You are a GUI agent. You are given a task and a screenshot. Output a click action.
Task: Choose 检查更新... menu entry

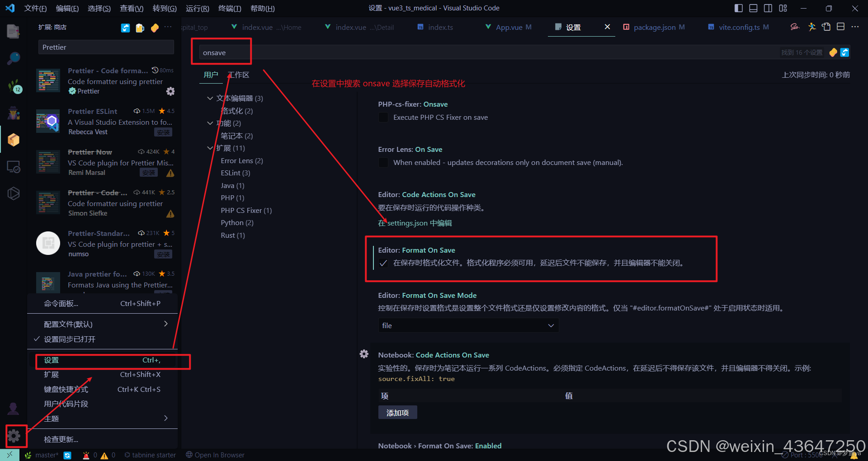[x=103, y=439]
